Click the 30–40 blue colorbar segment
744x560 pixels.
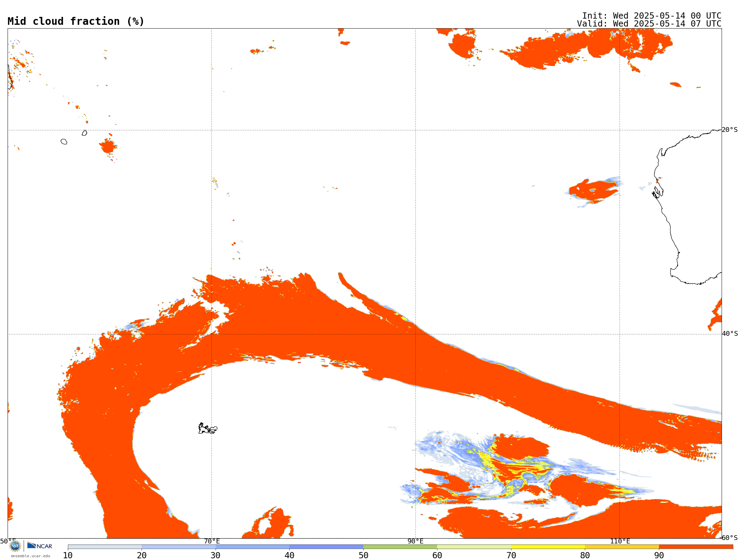point(252,547)
